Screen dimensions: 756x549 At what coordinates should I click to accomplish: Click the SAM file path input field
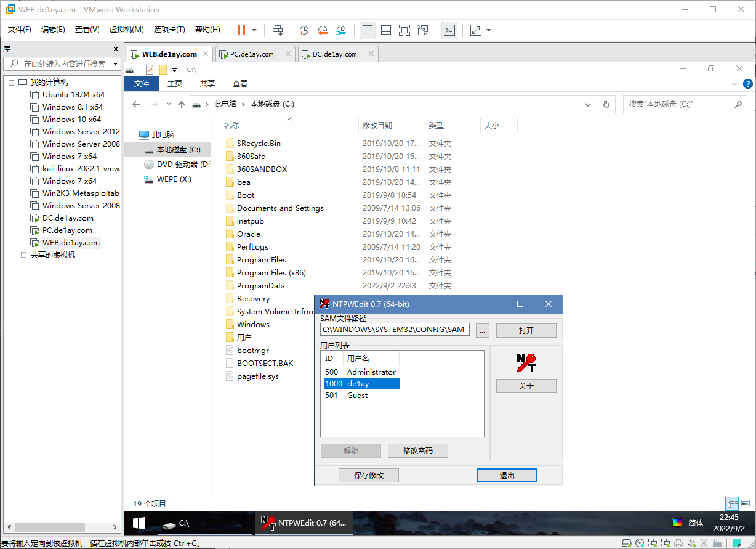(395, 330)
